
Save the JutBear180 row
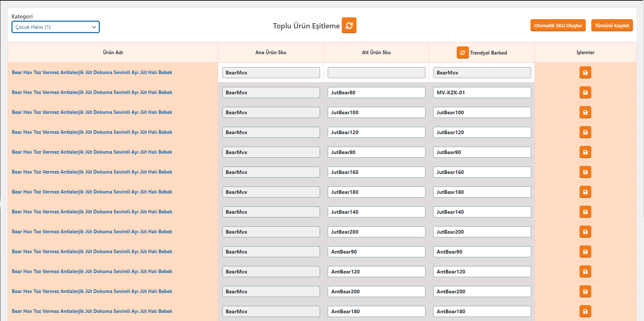(x=585, y=192)
